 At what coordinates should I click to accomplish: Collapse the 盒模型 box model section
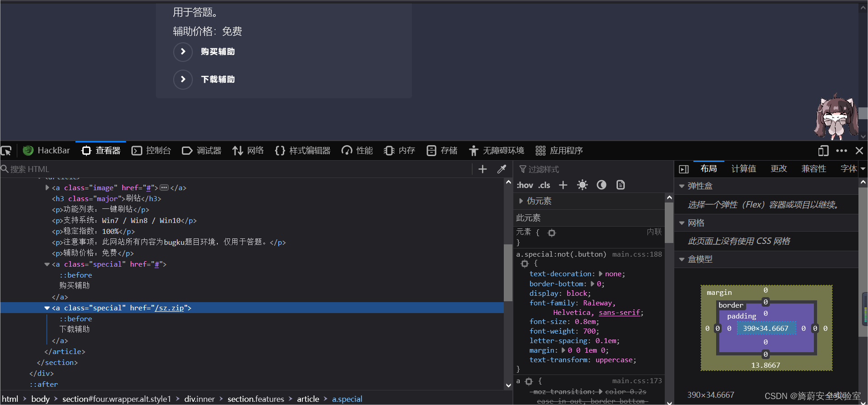(x=682, y=259)
